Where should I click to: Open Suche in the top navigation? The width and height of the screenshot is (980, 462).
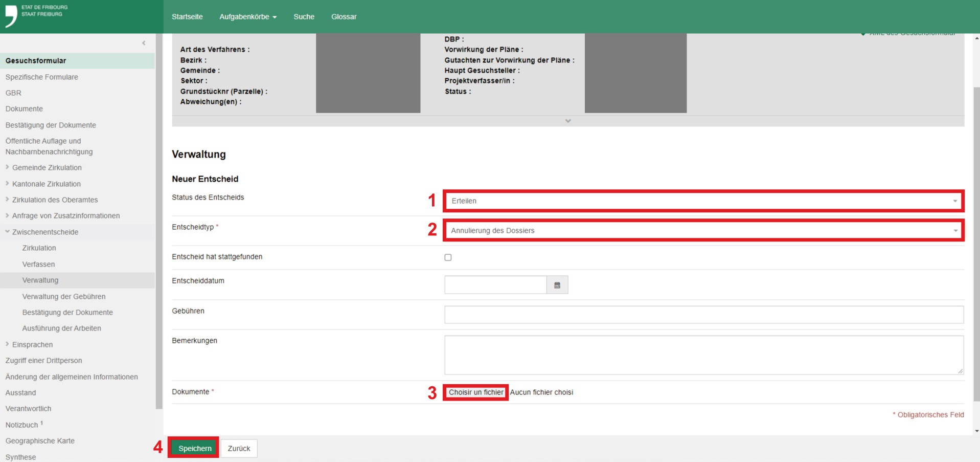[304, 17]
